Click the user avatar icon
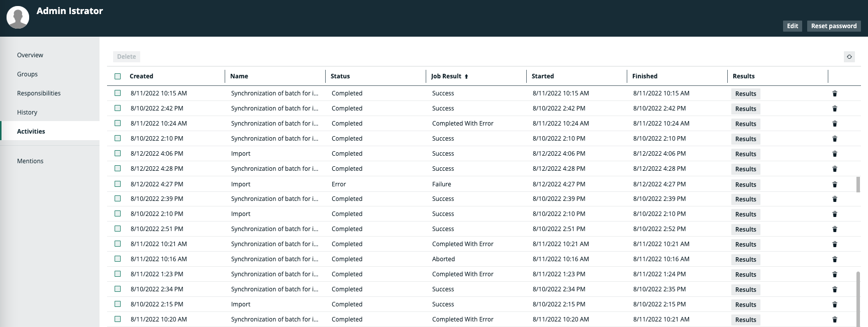This screenshot has width=868, height=327. (x=18, y=18)
